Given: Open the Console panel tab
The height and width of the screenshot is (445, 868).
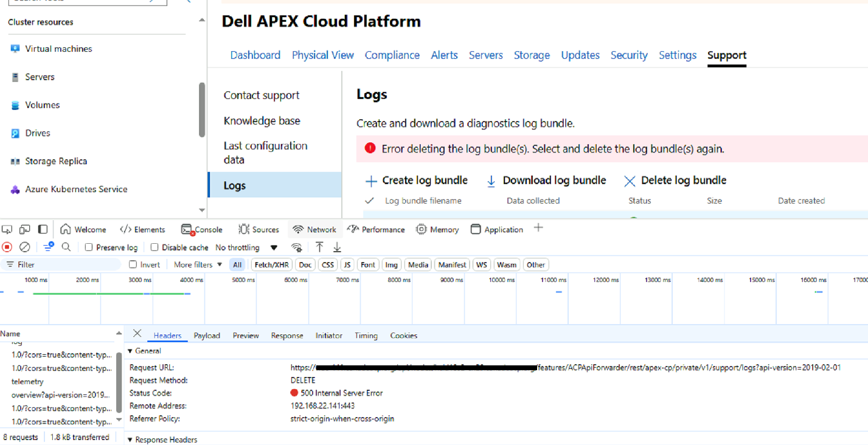Looking at the screenshot, I should click(x=202, y=229).
